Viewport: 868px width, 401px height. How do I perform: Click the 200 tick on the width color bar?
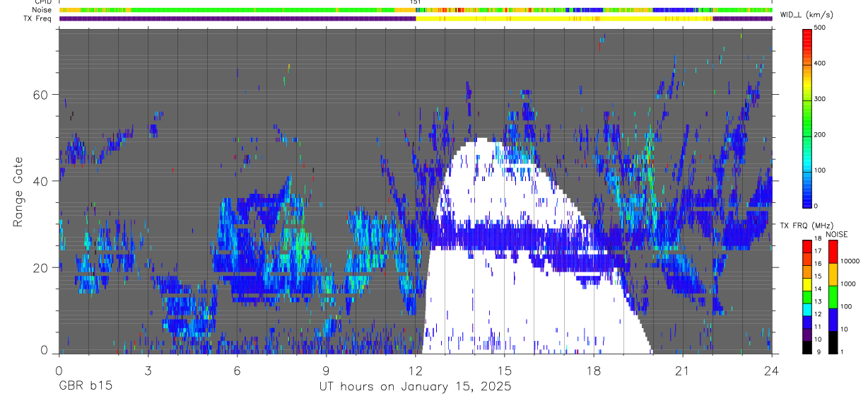click(821, 134)
